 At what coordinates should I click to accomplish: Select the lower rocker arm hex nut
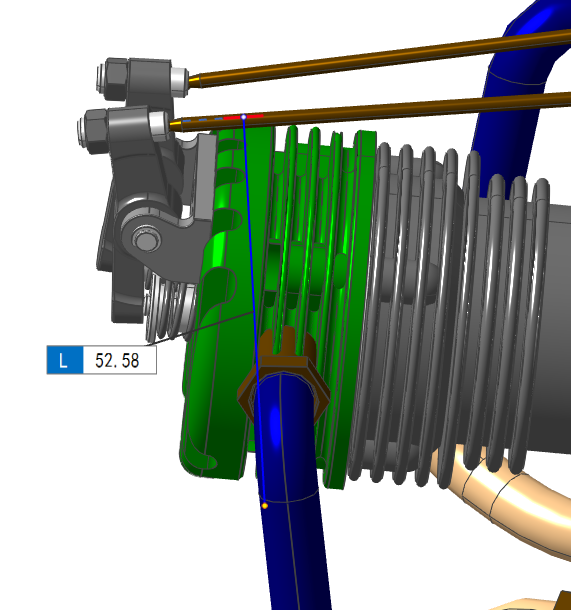94,130
